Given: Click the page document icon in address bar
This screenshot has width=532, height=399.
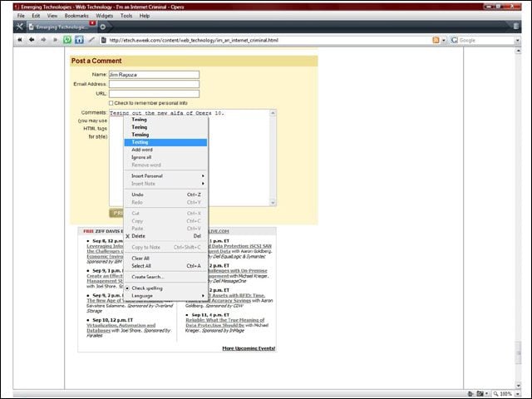Looking at the screenshot, I should click(x=104, y=40).
